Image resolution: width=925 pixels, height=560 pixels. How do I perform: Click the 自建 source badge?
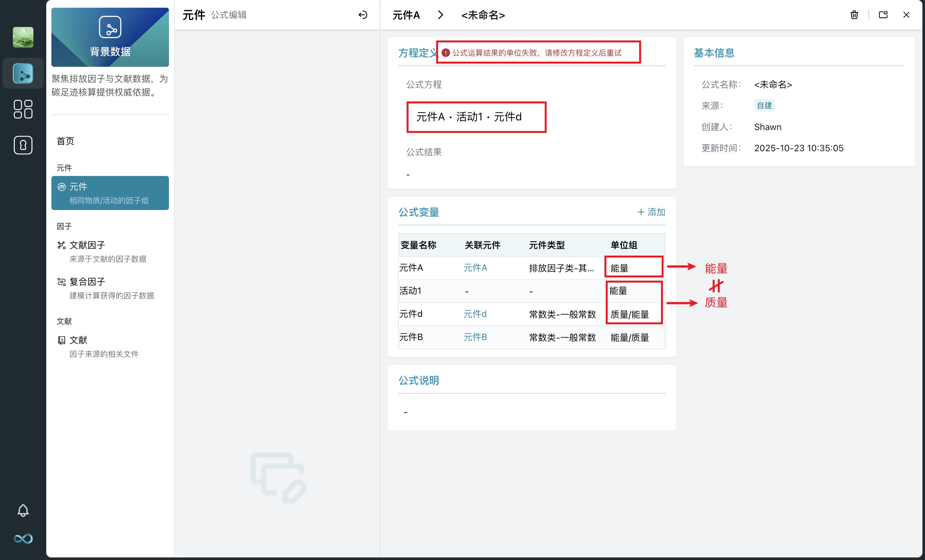pos(763,105)
